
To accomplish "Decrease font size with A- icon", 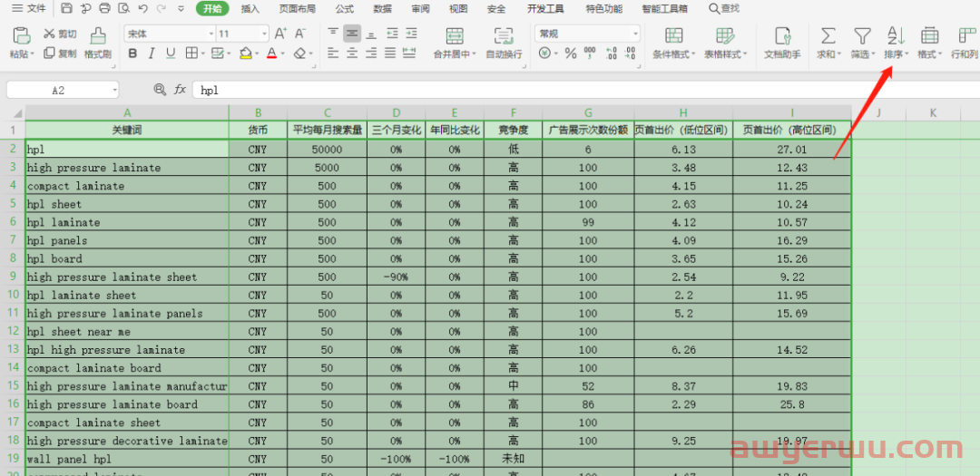I will tap(300, 34).
